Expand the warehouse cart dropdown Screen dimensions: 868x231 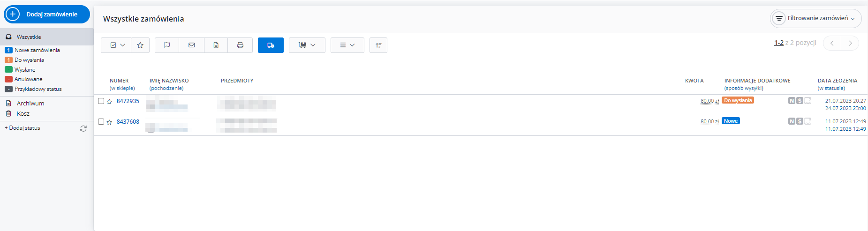tap(307, 45)
